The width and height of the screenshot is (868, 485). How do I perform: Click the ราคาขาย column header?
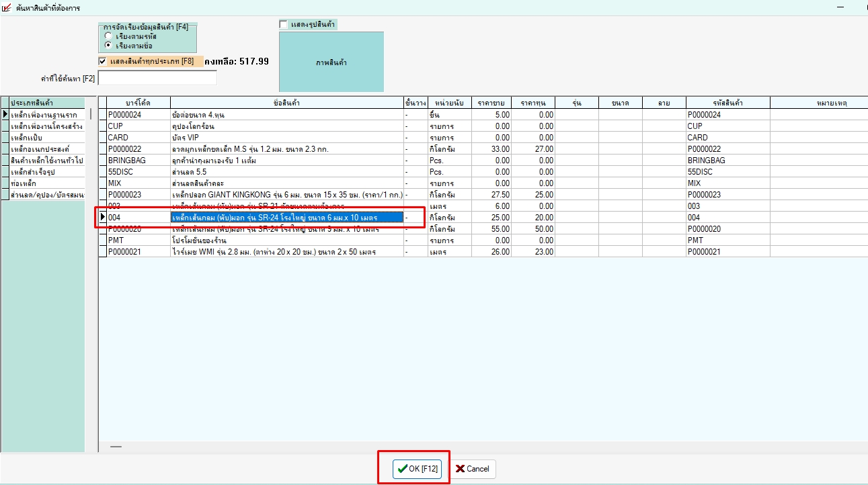[x=491, y=103]
